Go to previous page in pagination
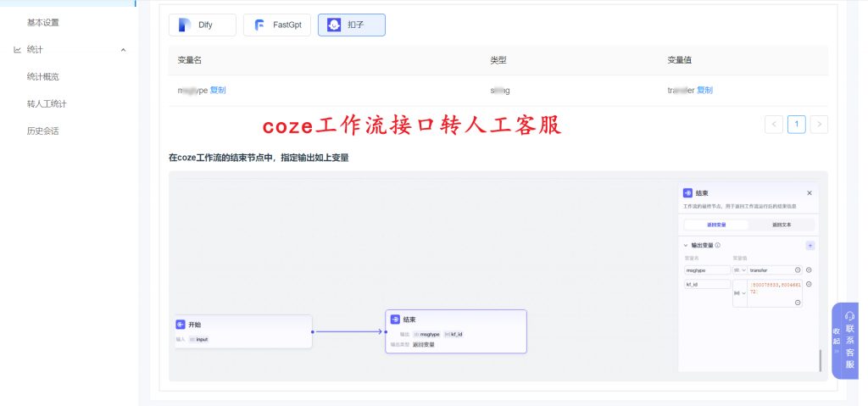The height and width of the screenshot is (406, 868). (x=774, y=124)
